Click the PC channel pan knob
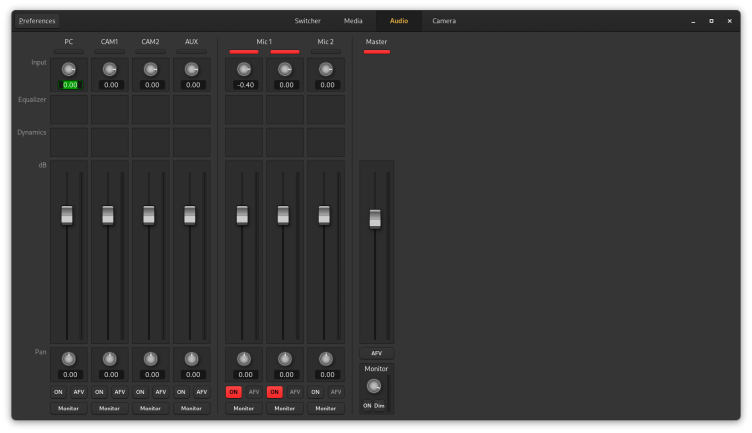The width and height of the screenshot is (752, 433). 68,358
